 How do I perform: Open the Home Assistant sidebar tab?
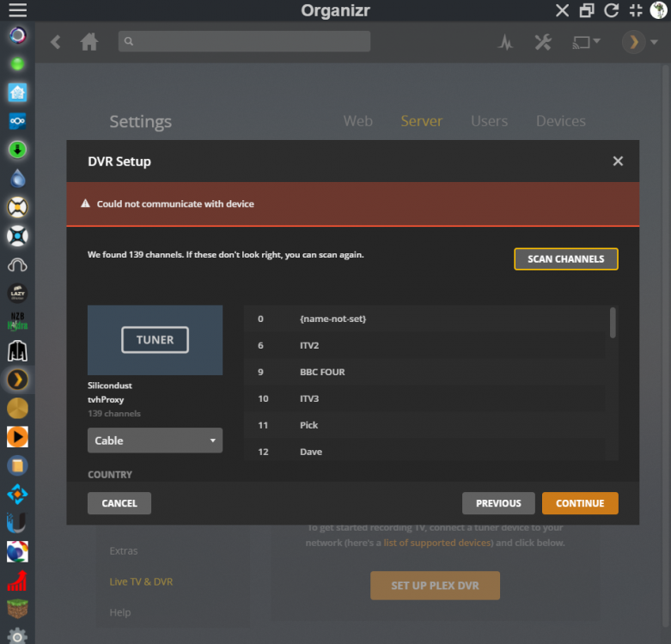point(17,93)
